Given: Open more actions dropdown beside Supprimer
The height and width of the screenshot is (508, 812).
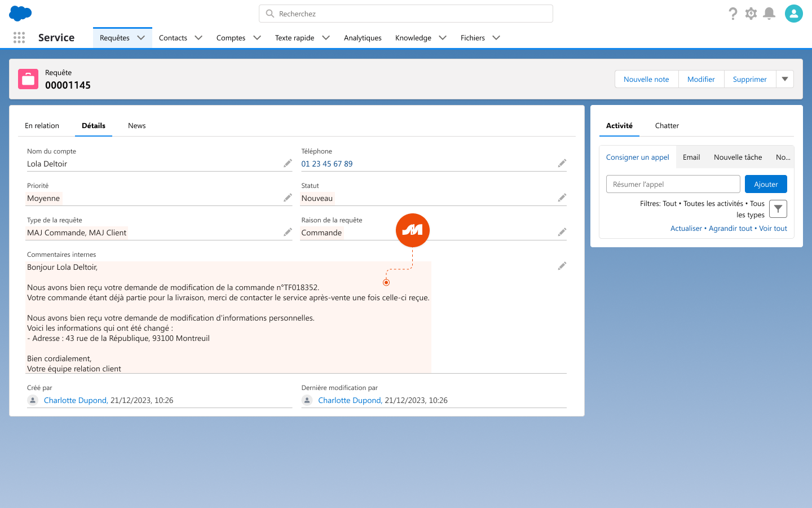Looking at the screenshot, I should tap(785, 79).
